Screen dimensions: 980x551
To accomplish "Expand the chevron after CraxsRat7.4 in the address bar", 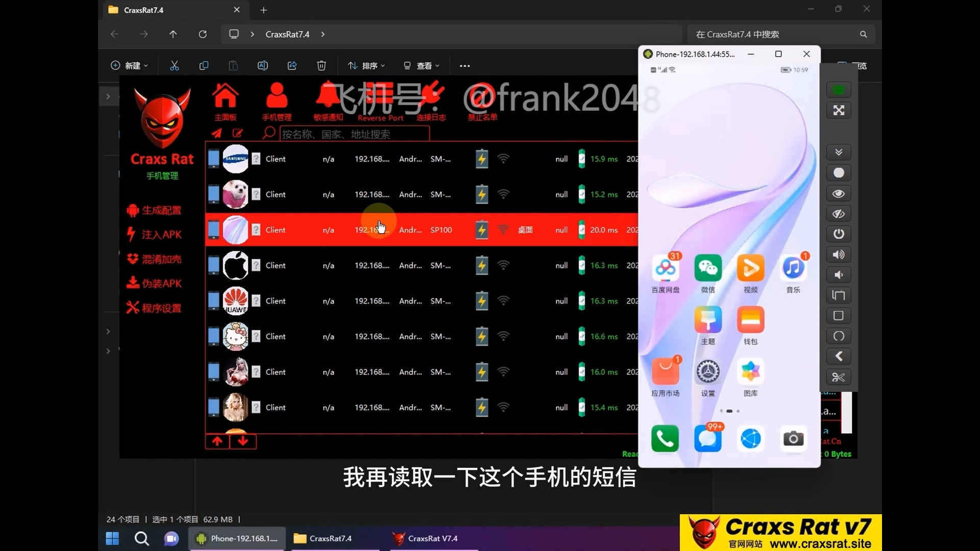I will (x=323, y=34).
